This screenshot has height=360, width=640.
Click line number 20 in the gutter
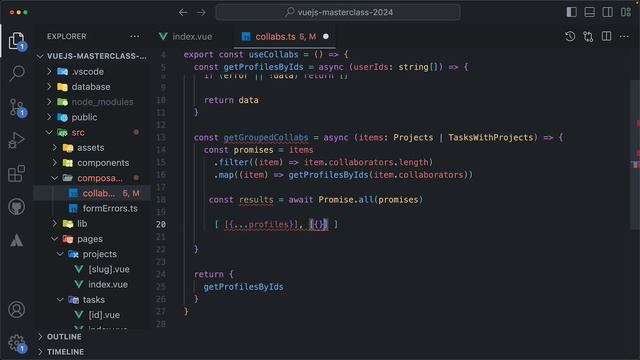[x=161, y=224]
